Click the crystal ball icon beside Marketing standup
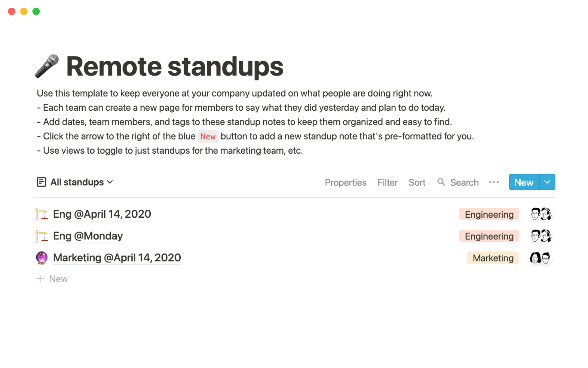The image size is (588, 368). 42,258
